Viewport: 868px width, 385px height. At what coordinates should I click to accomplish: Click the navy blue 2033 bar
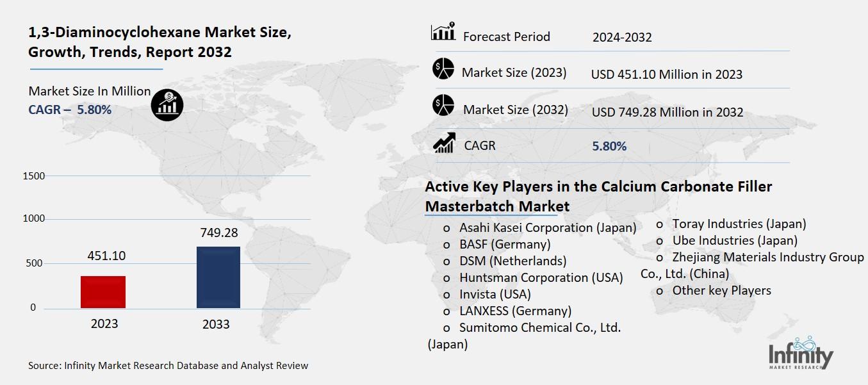pos(218,277)
